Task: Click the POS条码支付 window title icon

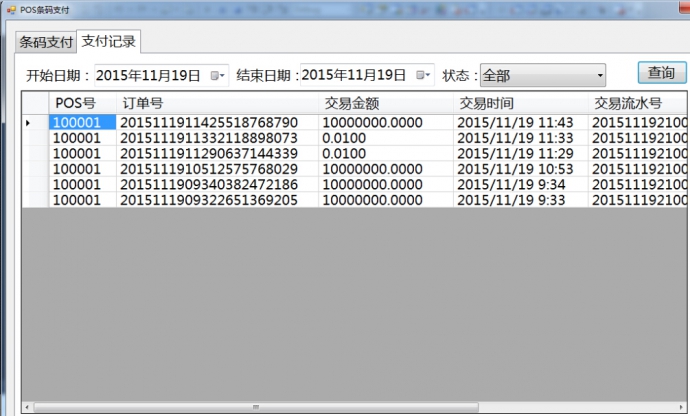Action: (x=11, y=9)
